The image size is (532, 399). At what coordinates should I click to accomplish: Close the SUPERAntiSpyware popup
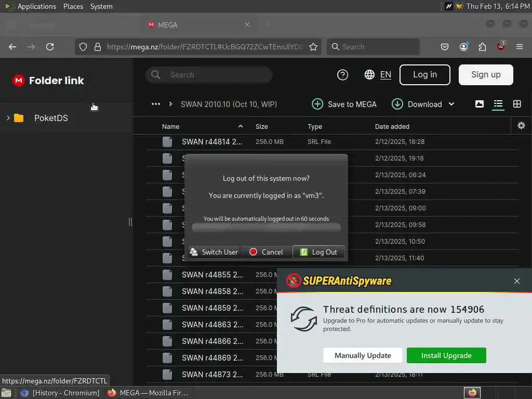[x=517, y=281]
